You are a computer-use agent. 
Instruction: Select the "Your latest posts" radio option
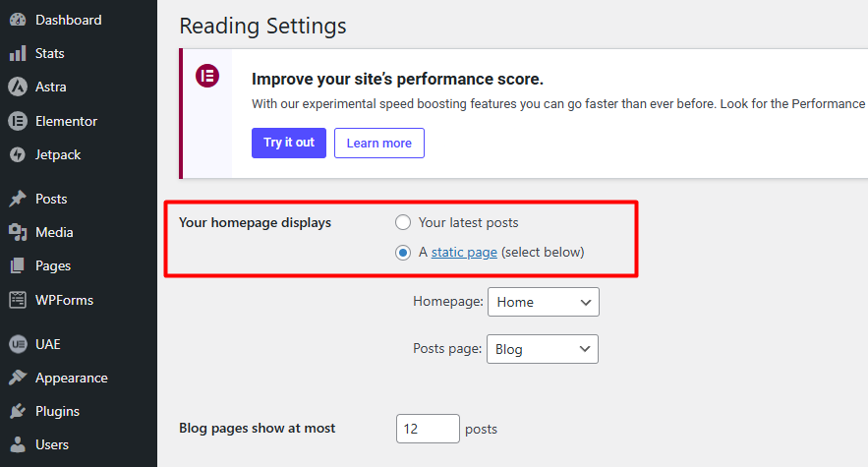pyautogui.click(x=403, y=222)
